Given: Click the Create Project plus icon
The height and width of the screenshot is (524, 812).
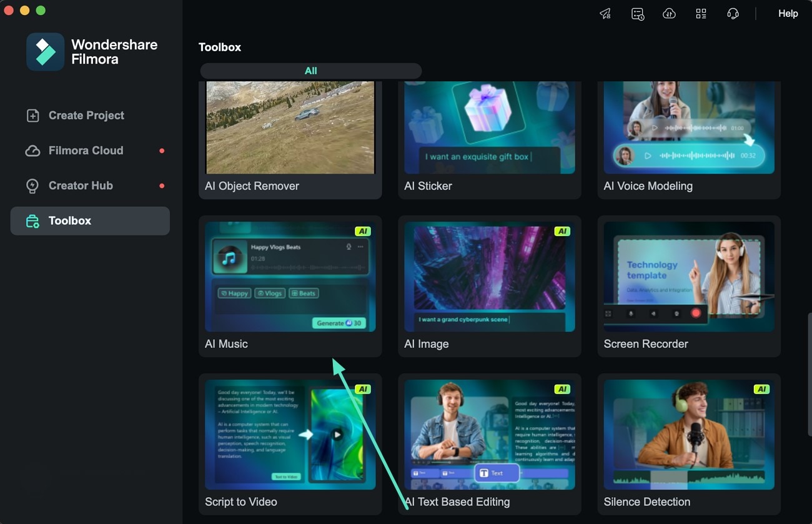Looking at the screenshot, I should pos(32,116).
